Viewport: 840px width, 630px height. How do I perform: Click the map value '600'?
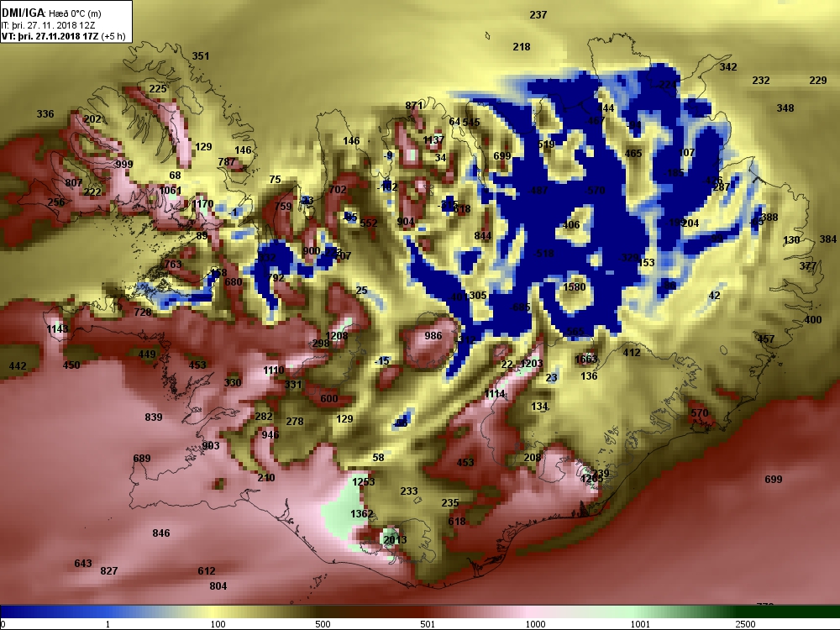coord(329,398)
